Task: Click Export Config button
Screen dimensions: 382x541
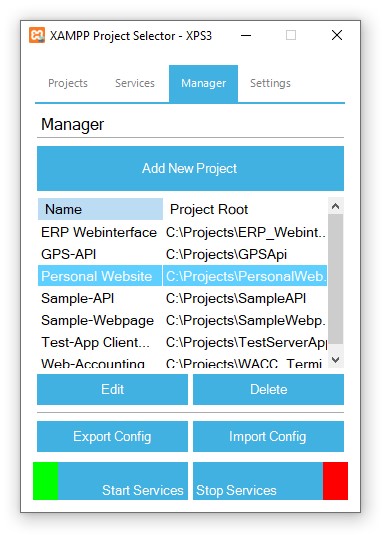Action: (112, 436)
